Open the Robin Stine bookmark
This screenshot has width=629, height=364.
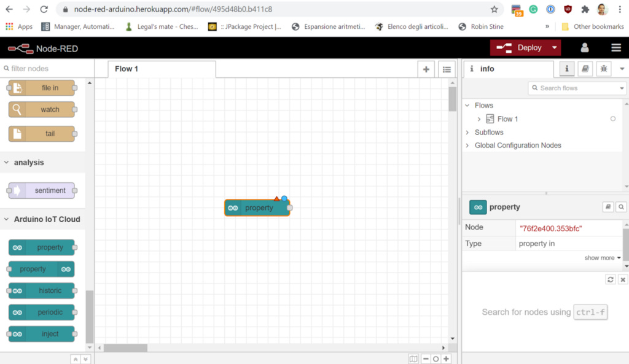click(481, 26)
